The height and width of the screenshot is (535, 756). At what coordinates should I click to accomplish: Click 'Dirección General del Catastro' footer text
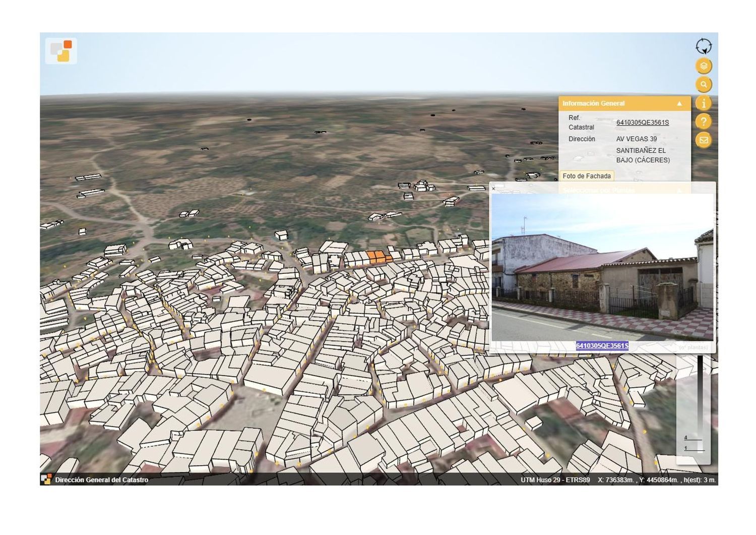pos(102,480)
